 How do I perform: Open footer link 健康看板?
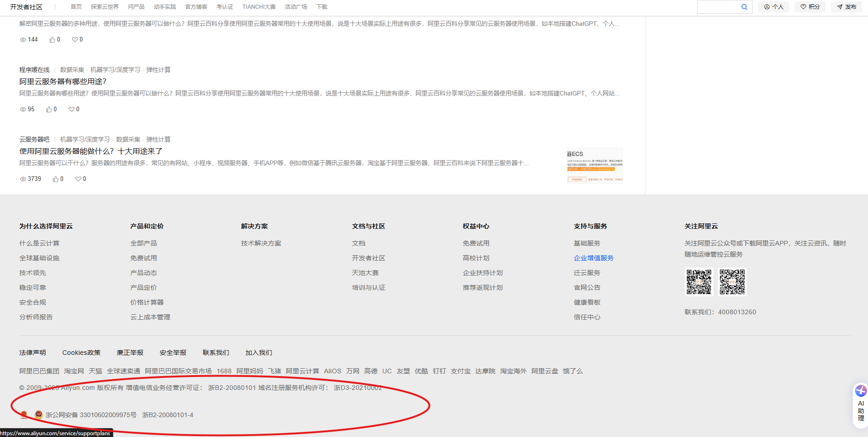(587, 302)
